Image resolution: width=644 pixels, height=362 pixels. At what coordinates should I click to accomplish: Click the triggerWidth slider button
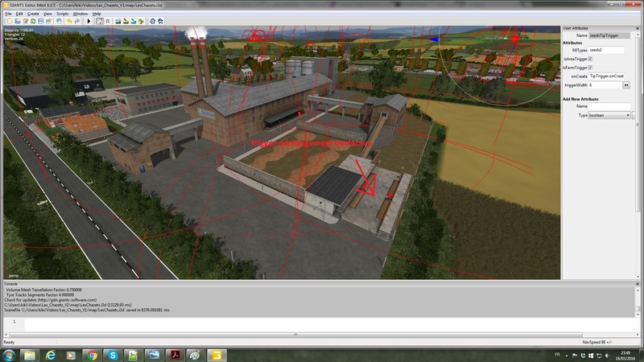tap(626, 84)
